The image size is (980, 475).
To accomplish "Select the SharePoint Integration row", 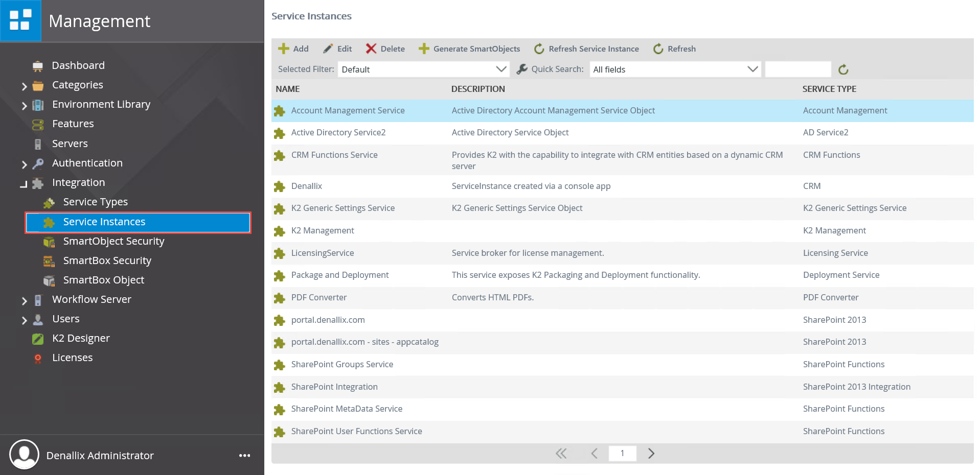I will click(622, 387).
